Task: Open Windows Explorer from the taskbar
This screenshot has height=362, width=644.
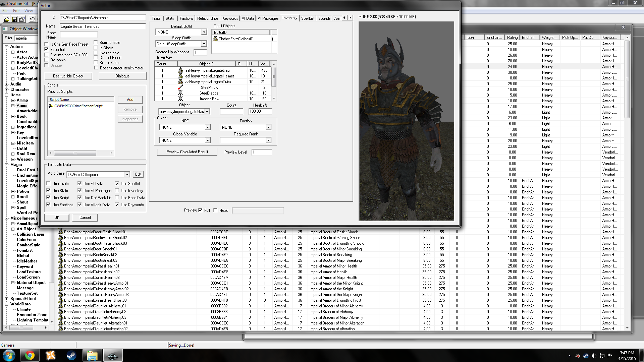Action: pos(92,355)
